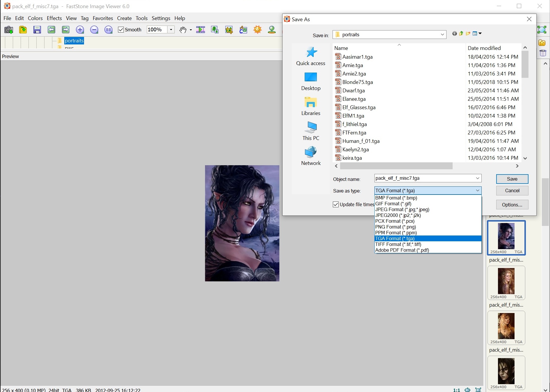Click the Zoom In plus icon
The width and height of the screenshot is (550, 392).
coord(80,30)
